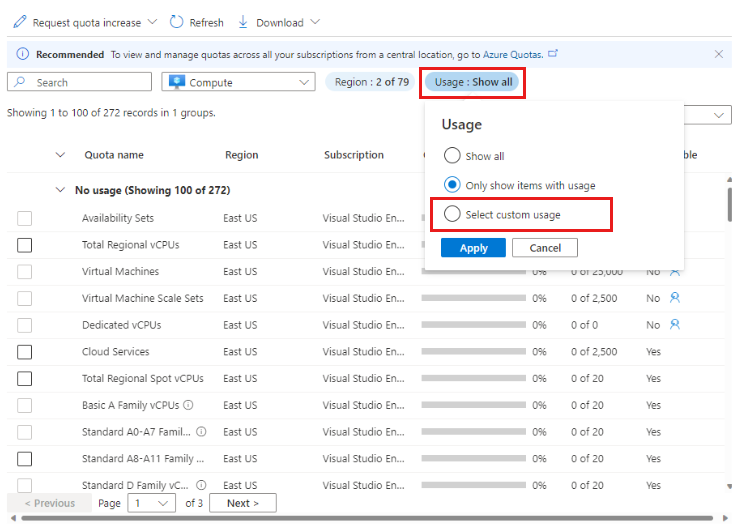Click the person icon in Dedicated vCPUs row

click(x=675, y=325)
